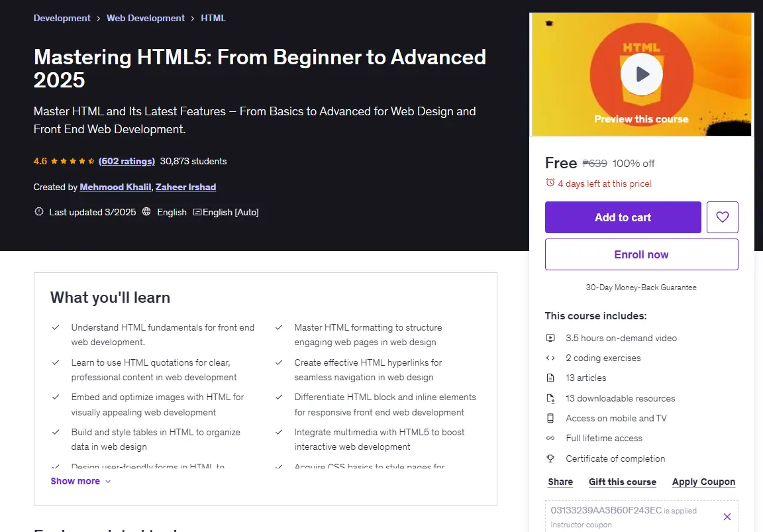The height and width of the screenshot is (532, 763).
Task: Click checkmark beside Create effective HTML hyperlinks
Action: tap(279, 362)
